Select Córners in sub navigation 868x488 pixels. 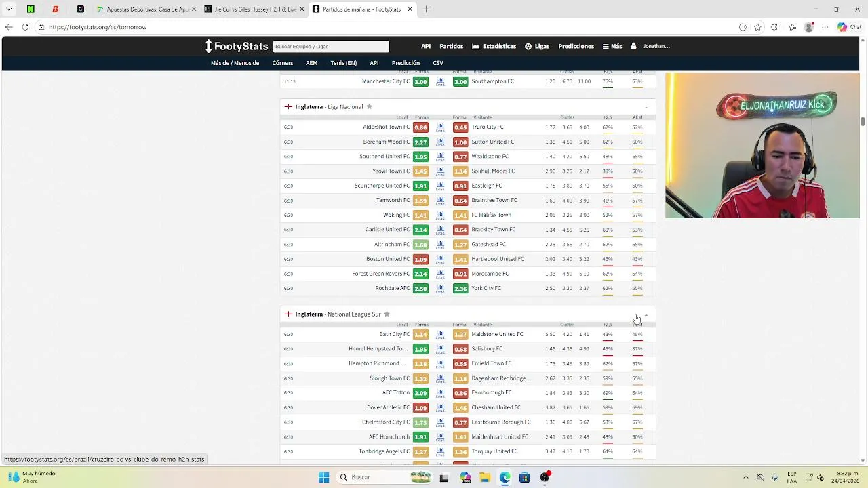pyautogui.click(x=283, y=63)
